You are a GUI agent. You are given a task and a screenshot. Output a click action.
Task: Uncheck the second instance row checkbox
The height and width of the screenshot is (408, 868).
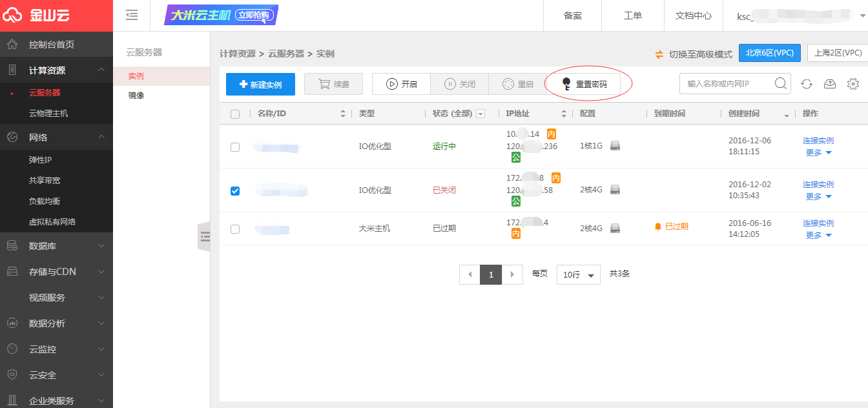point(235,191)
